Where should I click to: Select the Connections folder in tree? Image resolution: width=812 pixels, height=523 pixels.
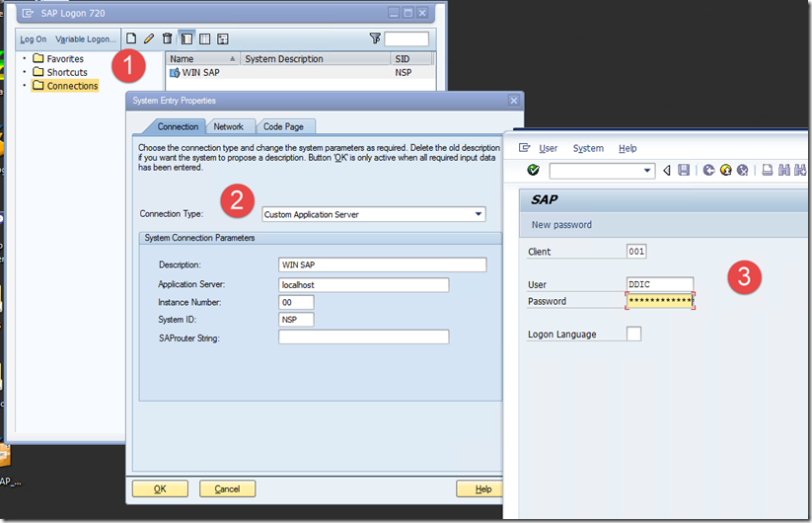(x=72, y=86)
